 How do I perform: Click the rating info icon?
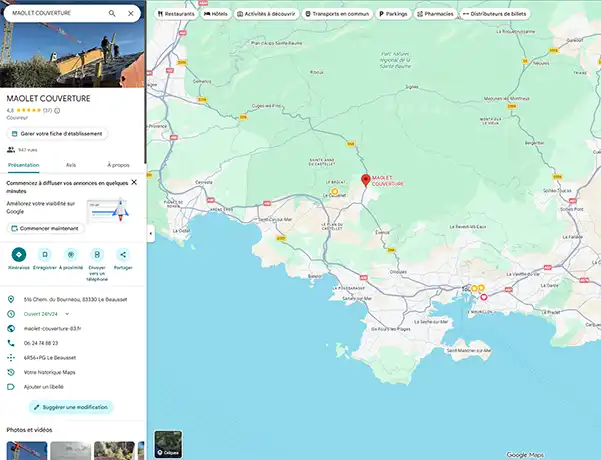(x=57, y=111)
